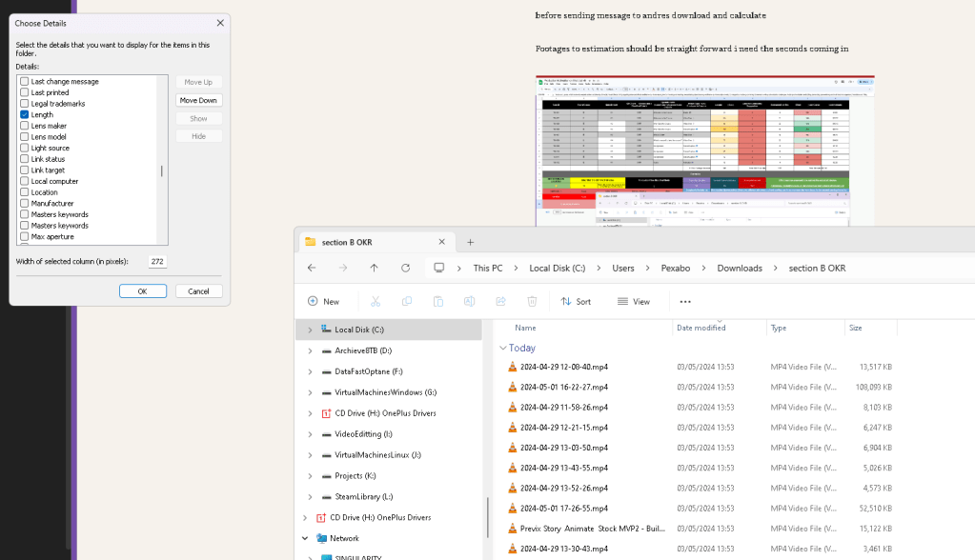Enable the Max aperture checkbox
This screenshot has height=560, width=975.
tap(24, 237)
